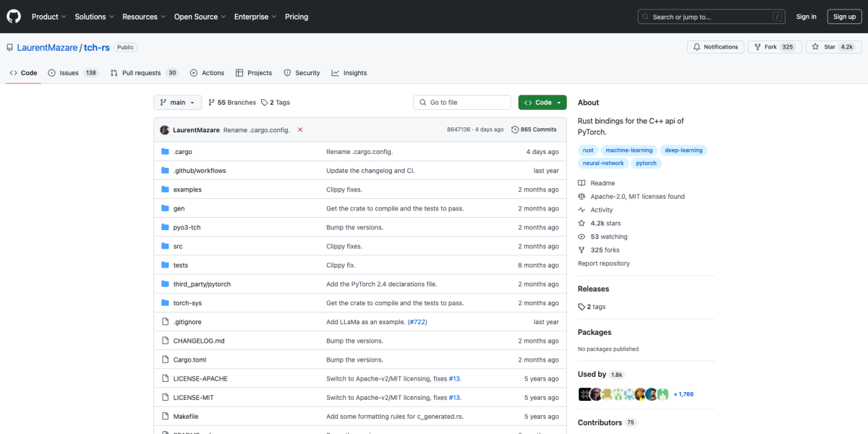The height and width of the screenshot is (434, 868).
Task: Expand the main branch dropdown
Action: [177, 103]
